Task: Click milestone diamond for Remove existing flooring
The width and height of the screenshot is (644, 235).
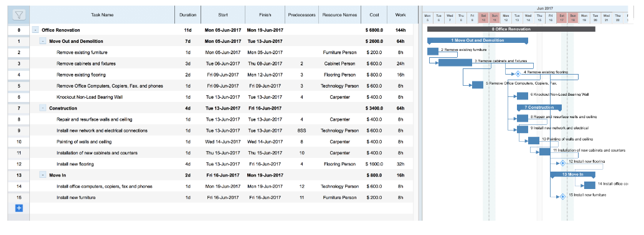Action: pos(518,74)
